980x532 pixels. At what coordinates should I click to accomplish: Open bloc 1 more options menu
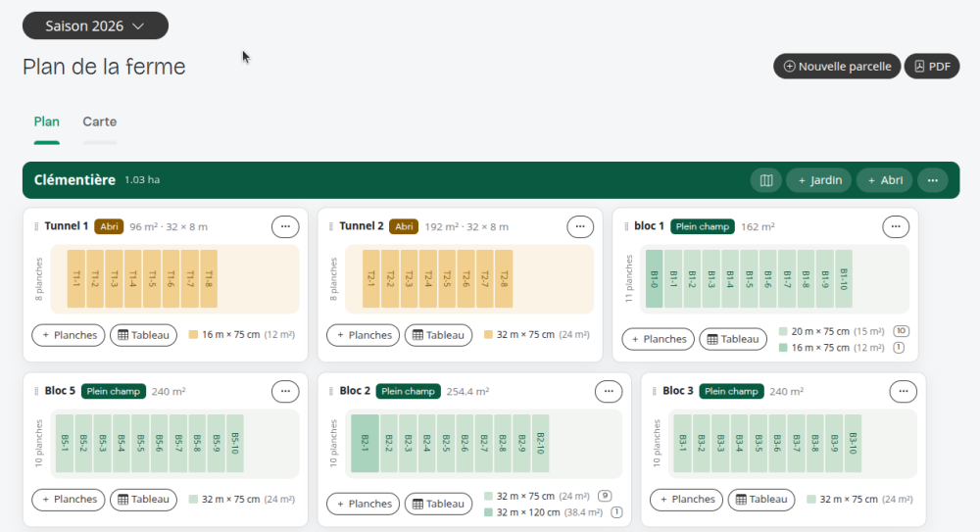pyautogui.click(x=896, y=226)
